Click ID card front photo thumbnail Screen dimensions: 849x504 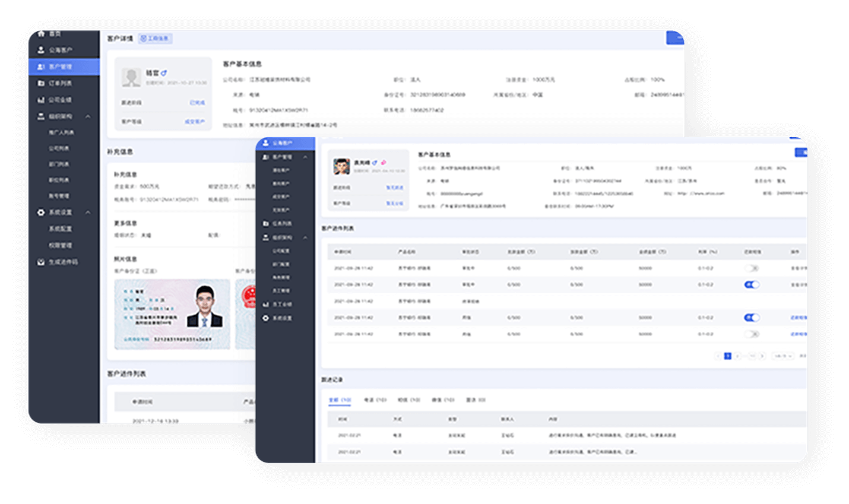(172, 314)
